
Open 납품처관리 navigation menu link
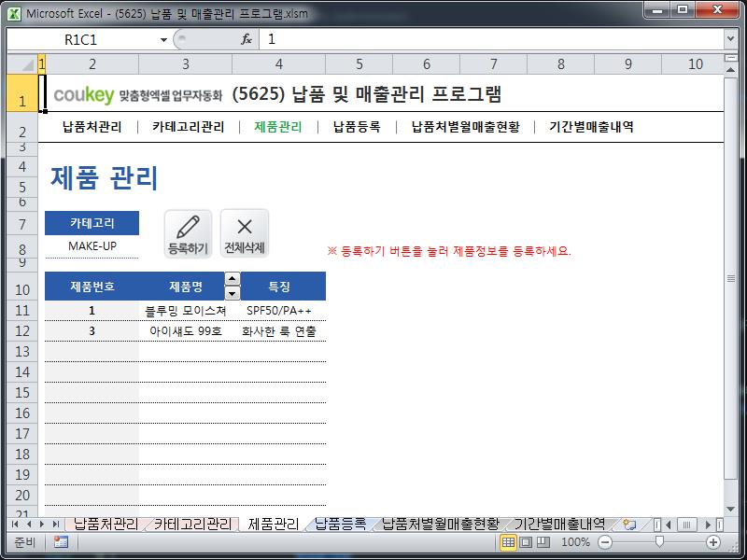pyautogui.click(x=92, y=127)
